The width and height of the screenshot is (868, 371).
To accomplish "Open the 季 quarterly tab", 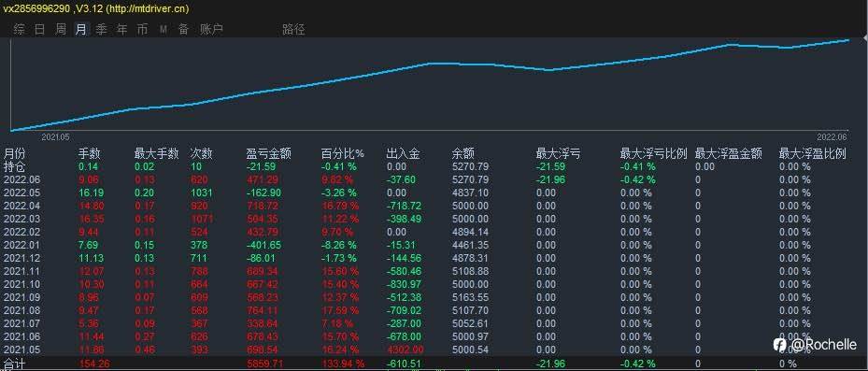I will pyautogui.click(x=101, y=29).
